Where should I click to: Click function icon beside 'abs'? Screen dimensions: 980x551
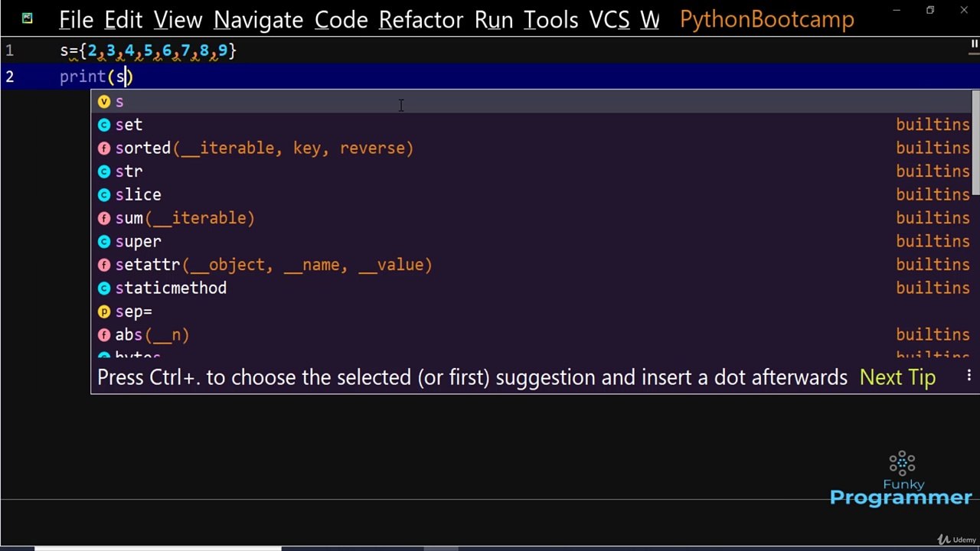pyautogui.click(x=104, y=335)
